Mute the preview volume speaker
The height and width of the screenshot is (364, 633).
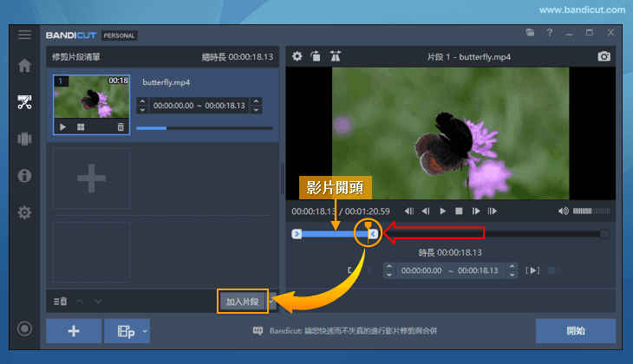pos(564,211)
